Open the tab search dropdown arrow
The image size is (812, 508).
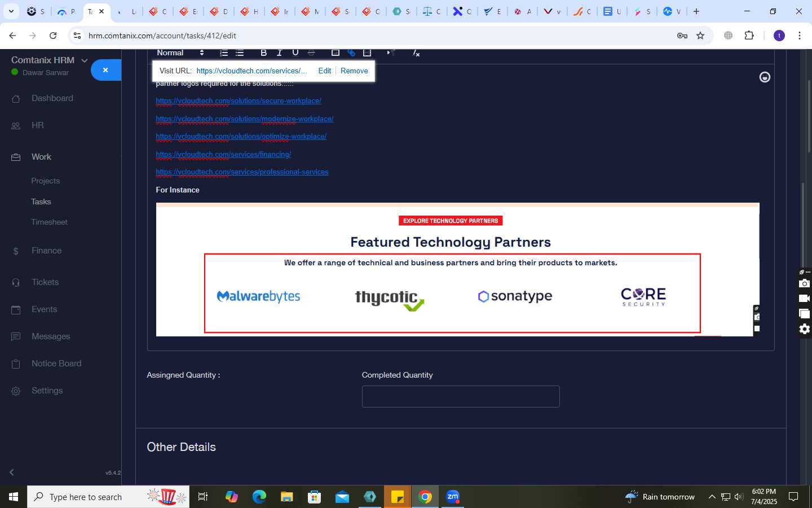[x=11, y=11]
